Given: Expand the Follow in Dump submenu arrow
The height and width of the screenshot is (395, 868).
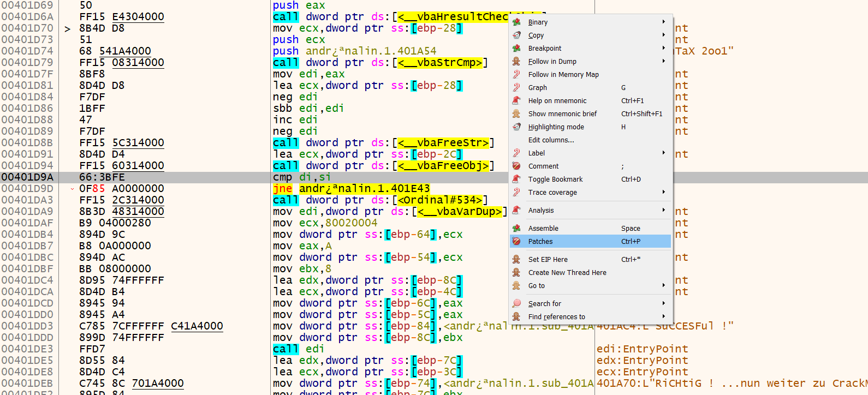Looking at the screenshot, I should (664, 62).
